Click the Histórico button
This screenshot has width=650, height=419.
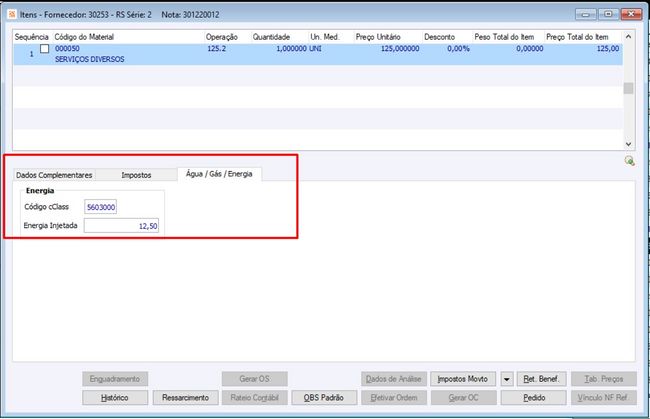tap(115, 397)
